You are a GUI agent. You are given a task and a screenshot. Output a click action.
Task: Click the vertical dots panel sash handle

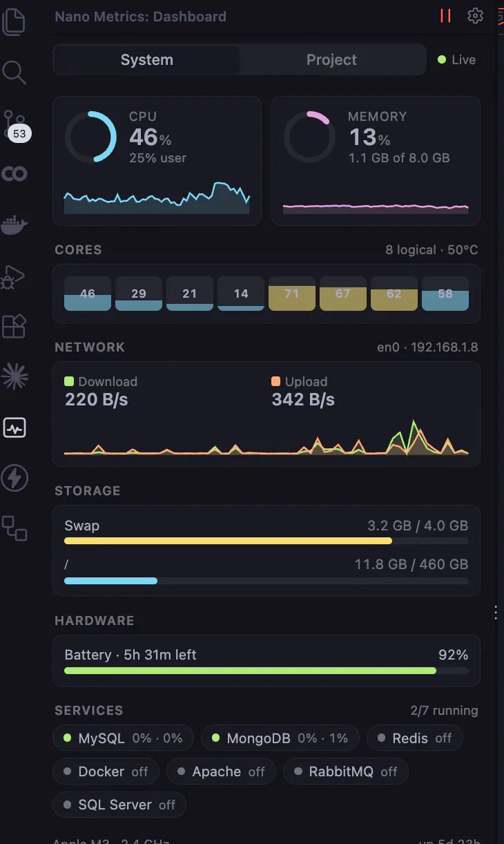(x=496, y=613)
